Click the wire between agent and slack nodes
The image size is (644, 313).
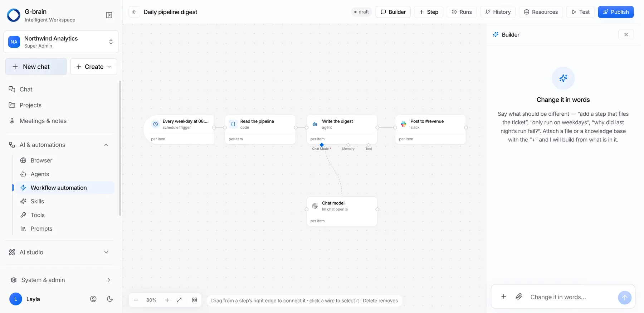click(x=386, y=127)
